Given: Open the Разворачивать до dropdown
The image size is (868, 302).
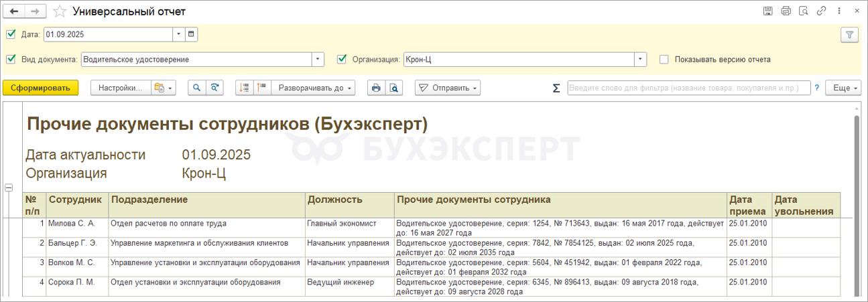Looking at the screenshot, I should 314,88.
